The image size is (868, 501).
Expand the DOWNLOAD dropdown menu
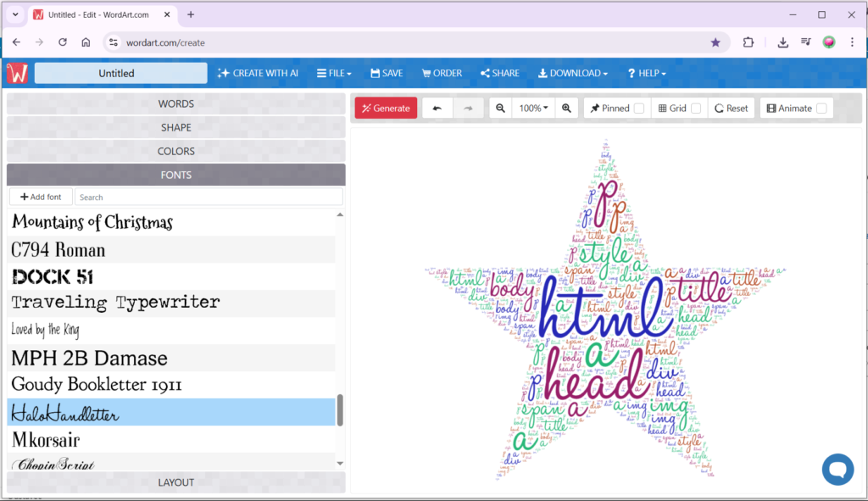[x=573, y=74]
